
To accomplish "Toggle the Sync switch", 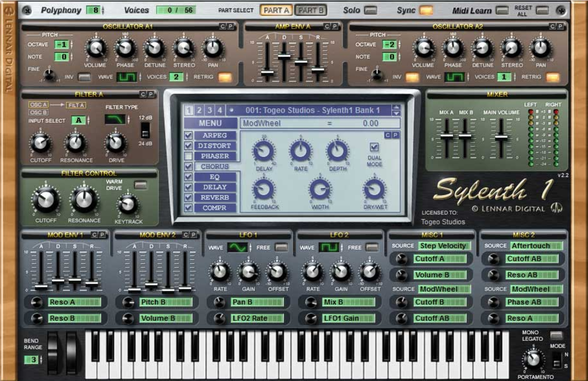I will point(426,10).
